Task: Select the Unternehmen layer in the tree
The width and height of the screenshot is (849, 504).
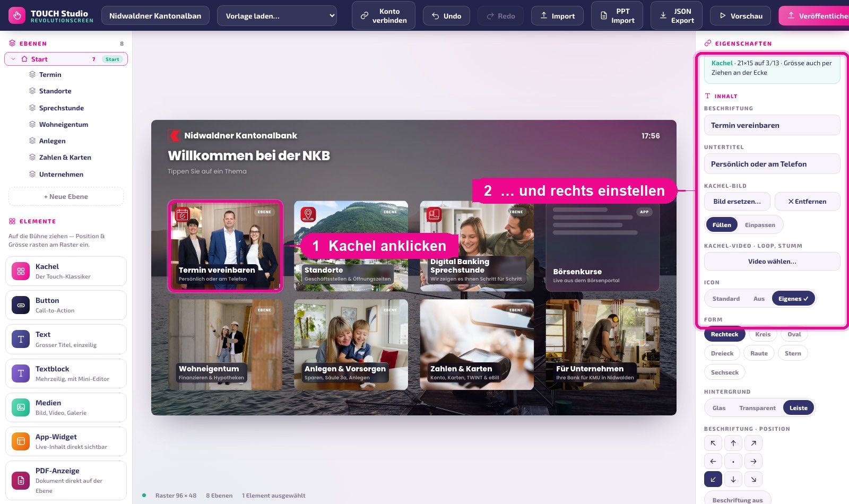Action: coord(61,175)
